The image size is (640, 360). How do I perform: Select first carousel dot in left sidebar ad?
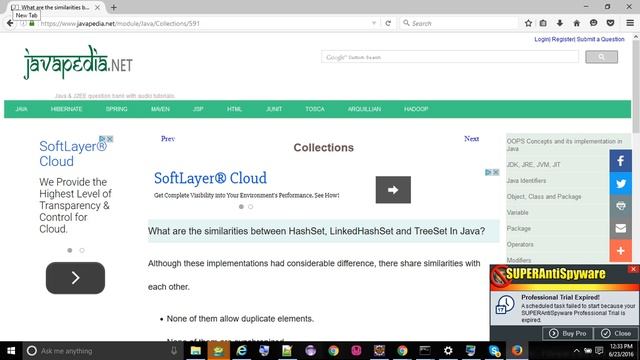pyautogui.click(x=70, y=250)
